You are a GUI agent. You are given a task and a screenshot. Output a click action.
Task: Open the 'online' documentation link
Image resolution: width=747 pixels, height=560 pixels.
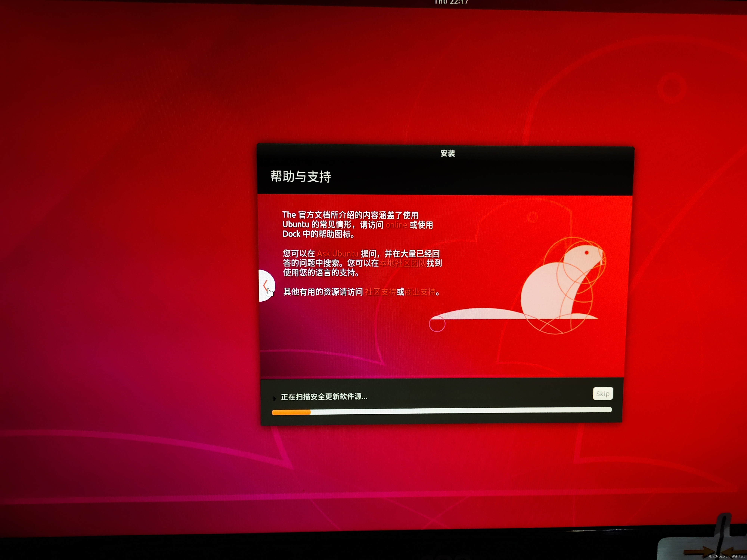click(396, 225)
